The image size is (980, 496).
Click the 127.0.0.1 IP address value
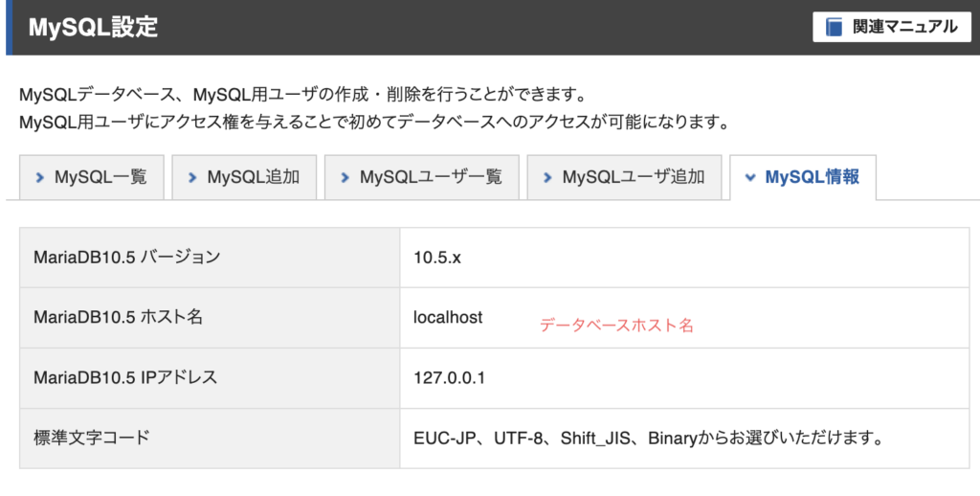pos(450,377)
